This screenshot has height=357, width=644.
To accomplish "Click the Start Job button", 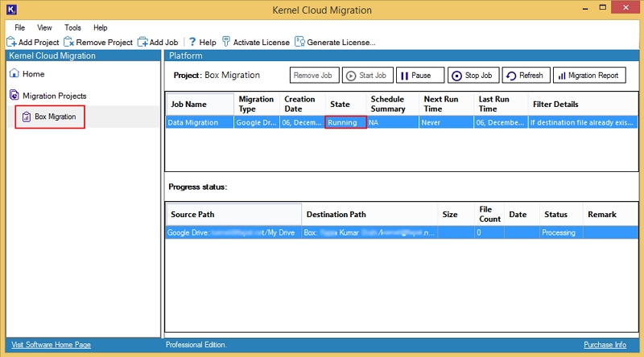I will (368, 75).
